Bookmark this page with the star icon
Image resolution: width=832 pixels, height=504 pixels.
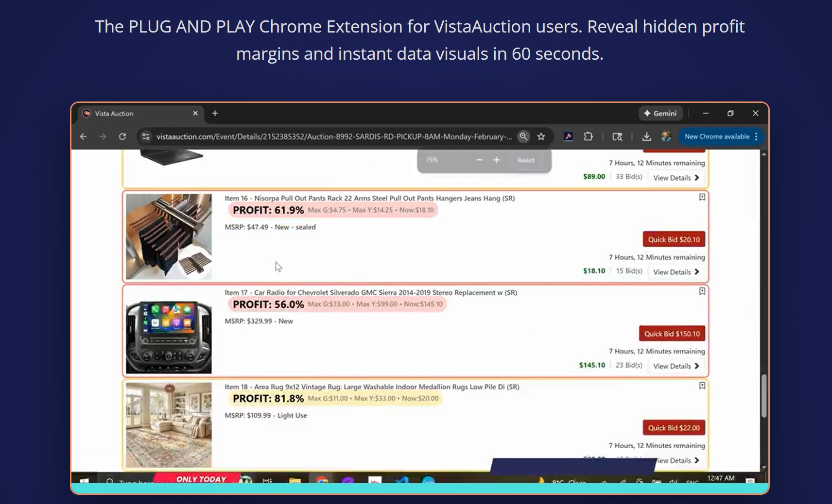[541, 137]
